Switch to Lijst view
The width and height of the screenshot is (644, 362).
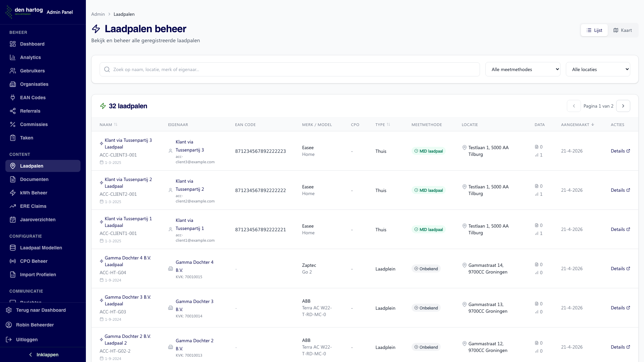tap(594, 30)
